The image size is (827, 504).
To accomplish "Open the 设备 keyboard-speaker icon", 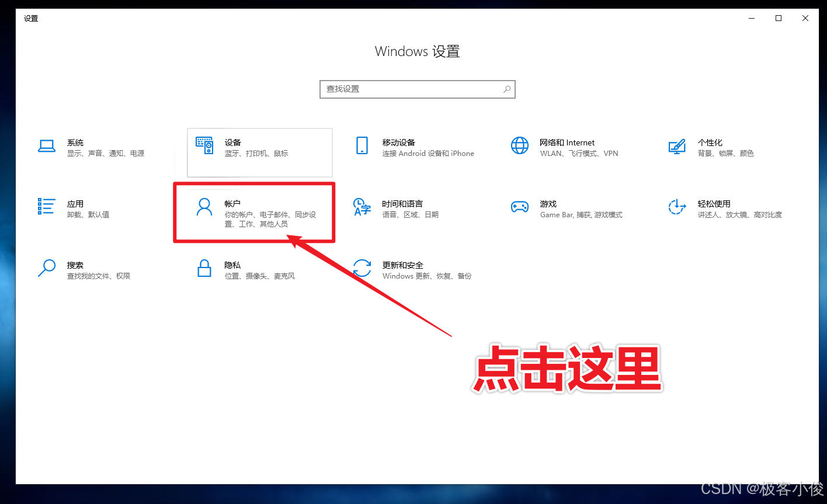I will coord(204,146).
